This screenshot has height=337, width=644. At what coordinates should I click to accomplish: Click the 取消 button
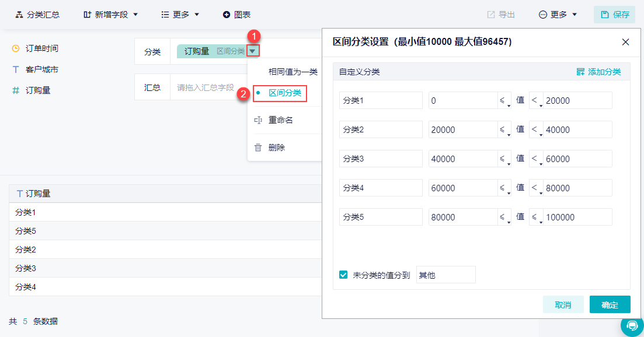click(x=563, y=304)
